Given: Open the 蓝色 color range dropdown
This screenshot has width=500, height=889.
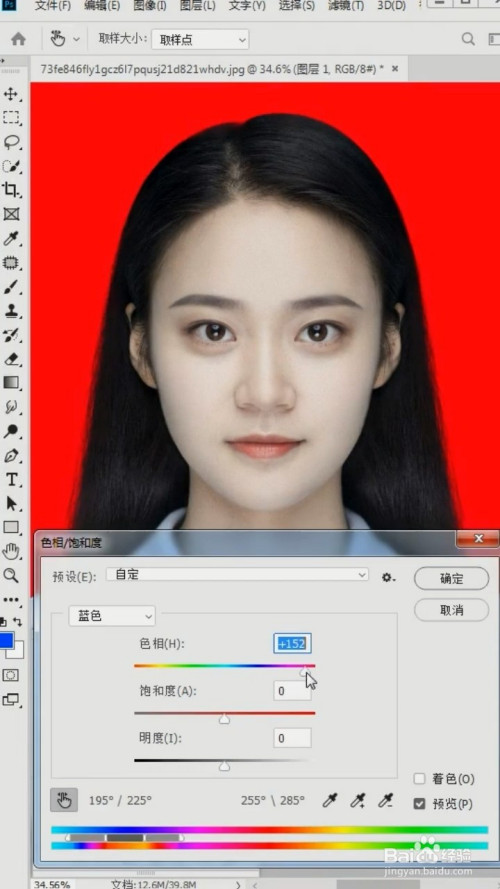Looking at the screenshot, I should 112,616.
